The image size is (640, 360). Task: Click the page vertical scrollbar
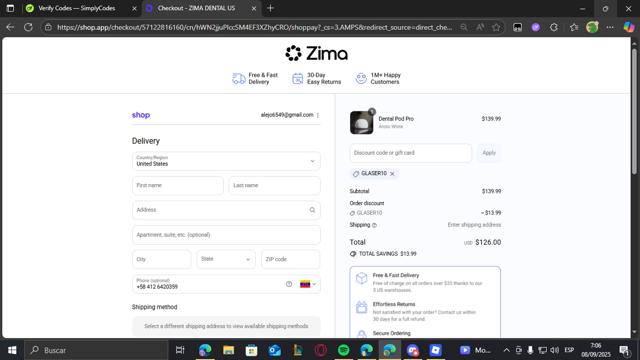pos(634,110)
